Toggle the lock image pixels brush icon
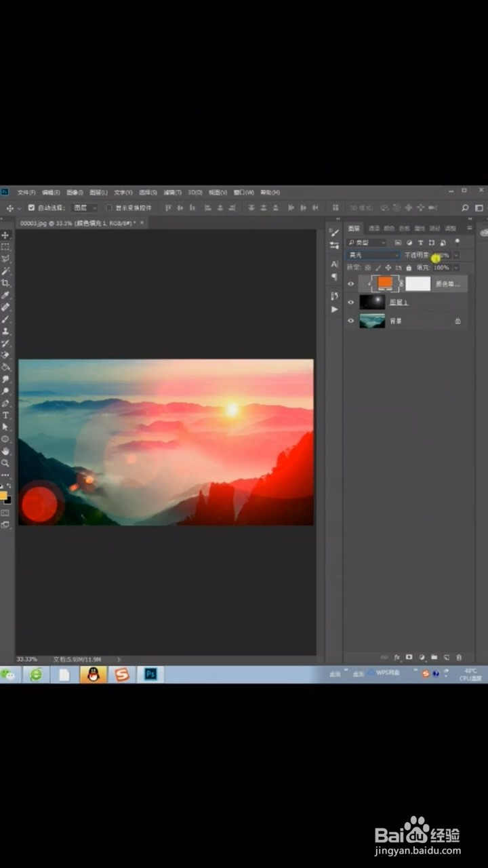 tap(378, 268)
